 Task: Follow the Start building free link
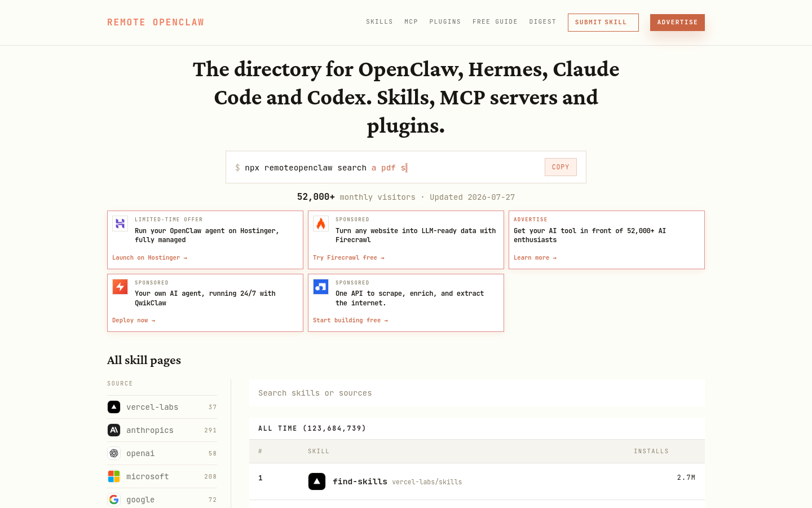tap(351, 320)
